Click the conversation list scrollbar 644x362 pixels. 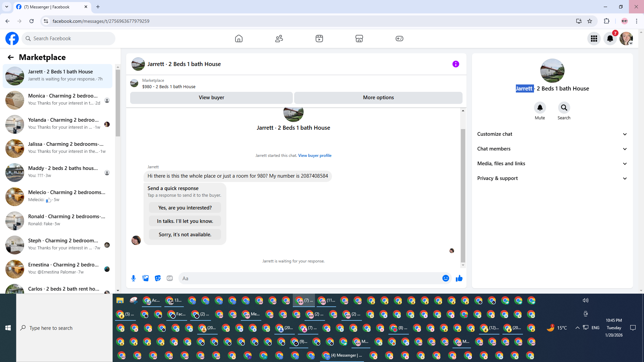[118, 103]
